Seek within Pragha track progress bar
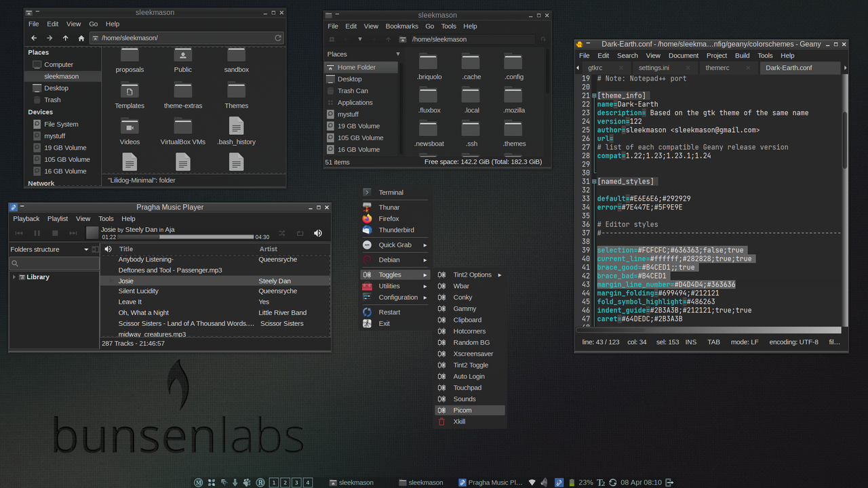Screen dimensions: 868x488 [x=186, y=237]
